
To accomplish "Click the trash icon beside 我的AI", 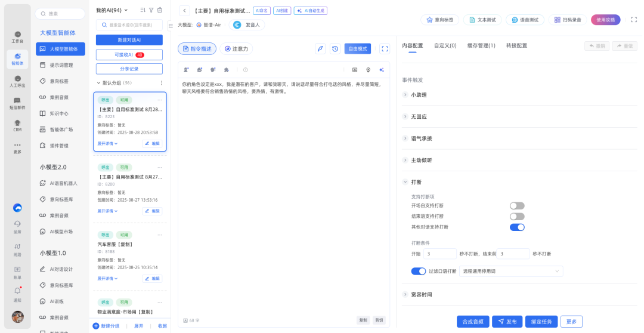I will pos(159,10).
